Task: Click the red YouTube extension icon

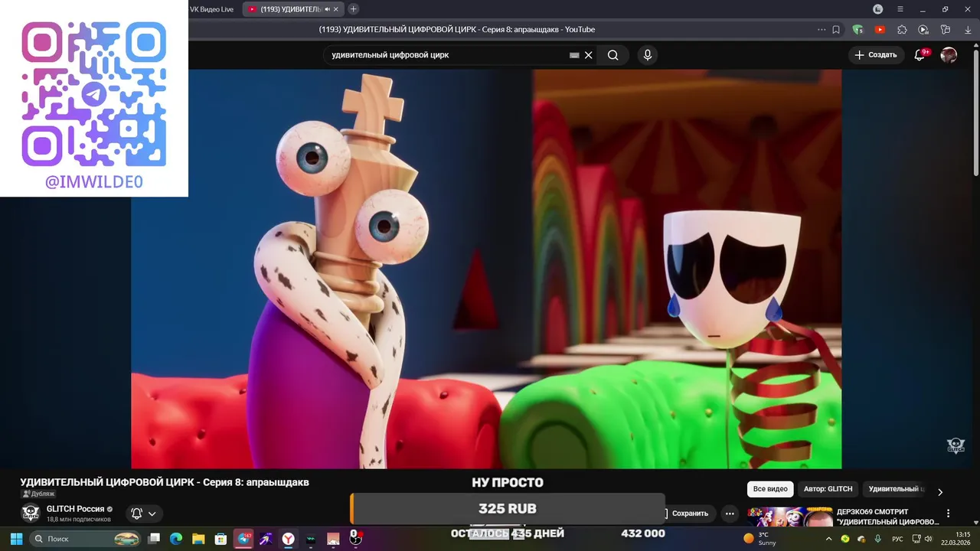Action: tap(880, 30)
